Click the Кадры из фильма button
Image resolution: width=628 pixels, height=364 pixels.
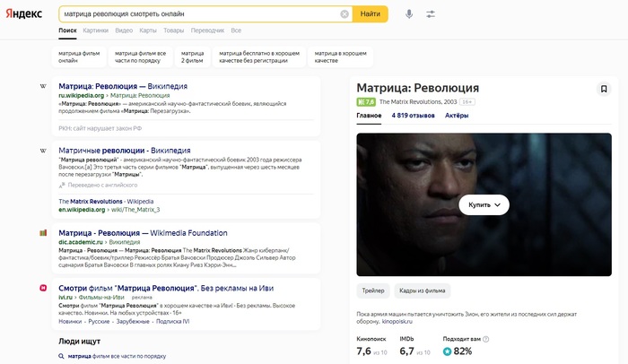click(423, 290)
